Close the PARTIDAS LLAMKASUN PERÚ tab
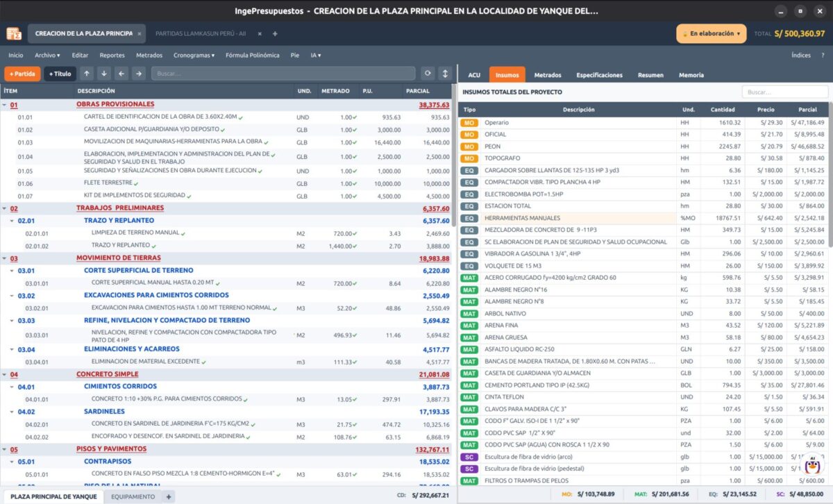Screen dimensions: 833x504 (260, 33)
